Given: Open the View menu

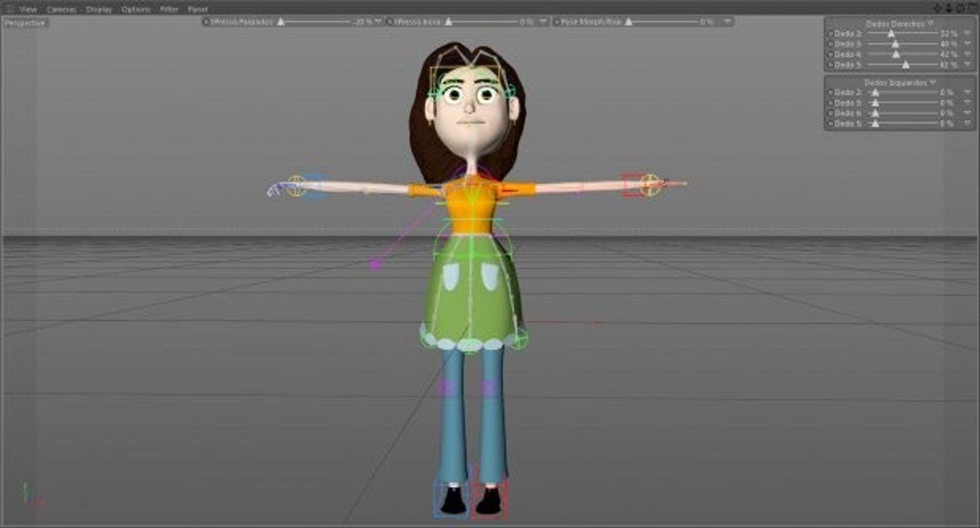Looking at the screenshot, I should pos(28,9).
